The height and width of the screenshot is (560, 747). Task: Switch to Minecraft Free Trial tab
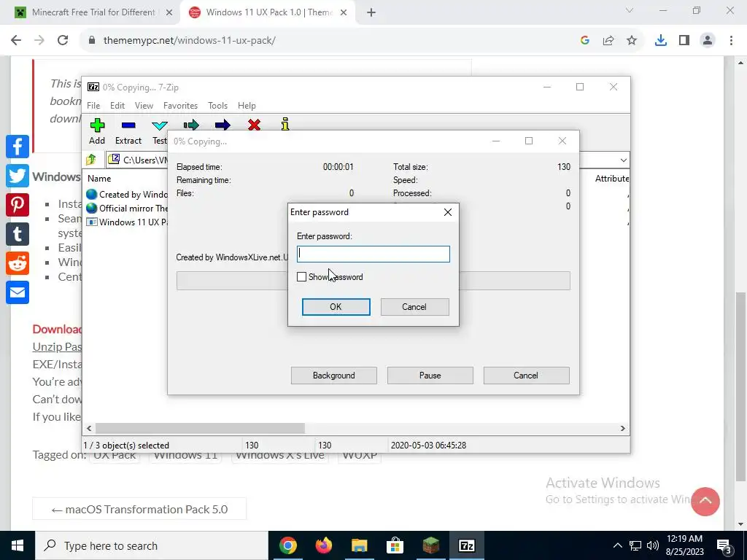tap(93, 12)
